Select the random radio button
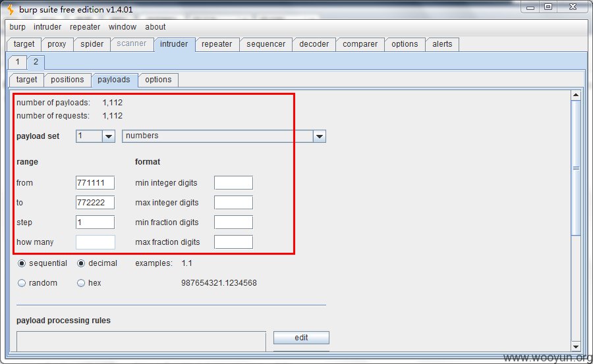Image resolution: width=593 pixels, height=364 pixels. point(22,283)
